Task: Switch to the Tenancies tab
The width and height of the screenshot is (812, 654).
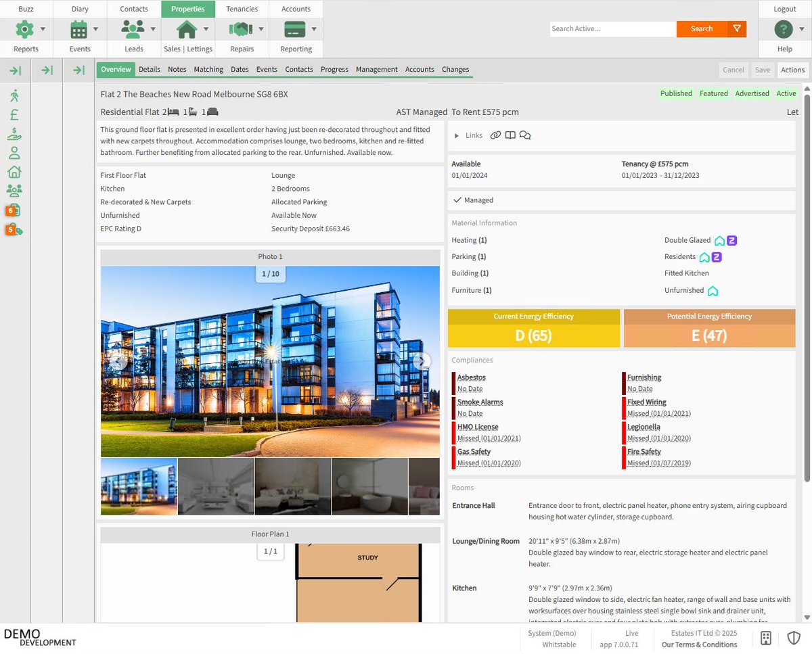Action: pyautogui.click(x=242, y=9)
